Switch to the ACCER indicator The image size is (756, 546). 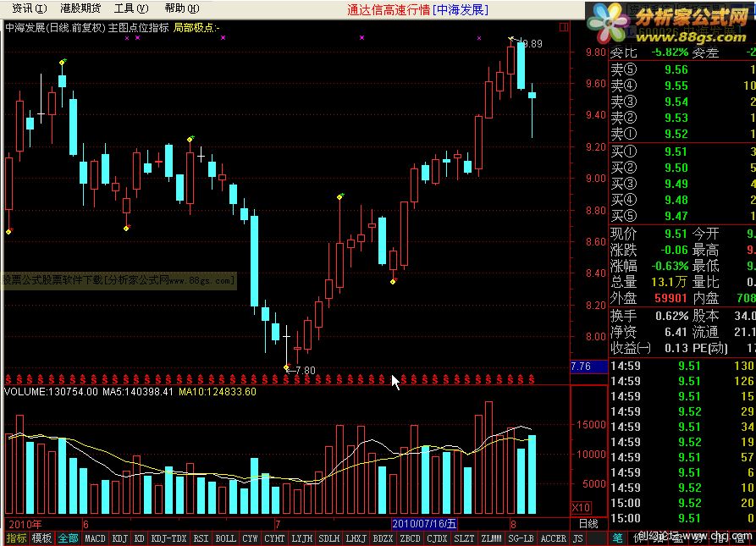(554, 538)
